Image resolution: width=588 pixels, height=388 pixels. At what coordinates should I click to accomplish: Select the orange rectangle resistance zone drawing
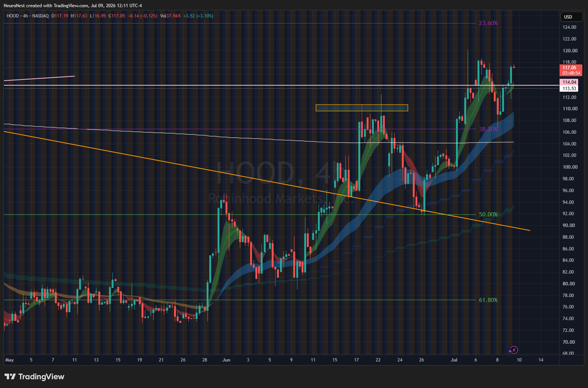point(362,107)
